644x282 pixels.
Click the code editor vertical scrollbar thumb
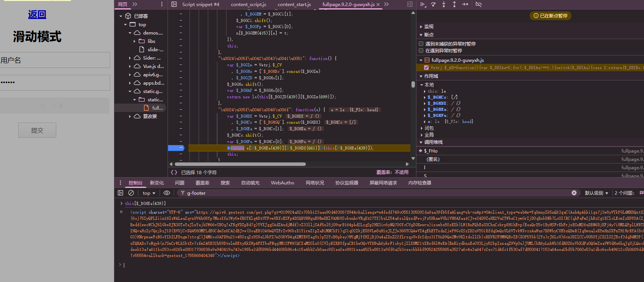(x=413, y=84)
